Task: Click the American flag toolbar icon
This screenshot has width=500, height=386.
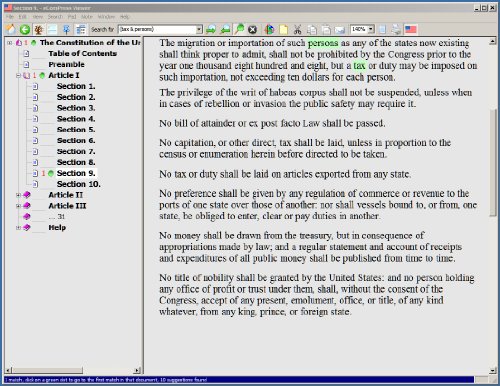Action: click(x=411, y=29)
